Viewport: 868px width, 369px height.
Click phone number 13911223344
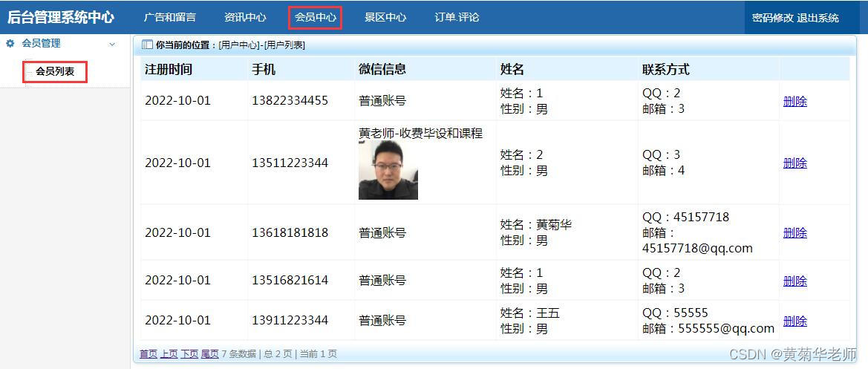290,321
